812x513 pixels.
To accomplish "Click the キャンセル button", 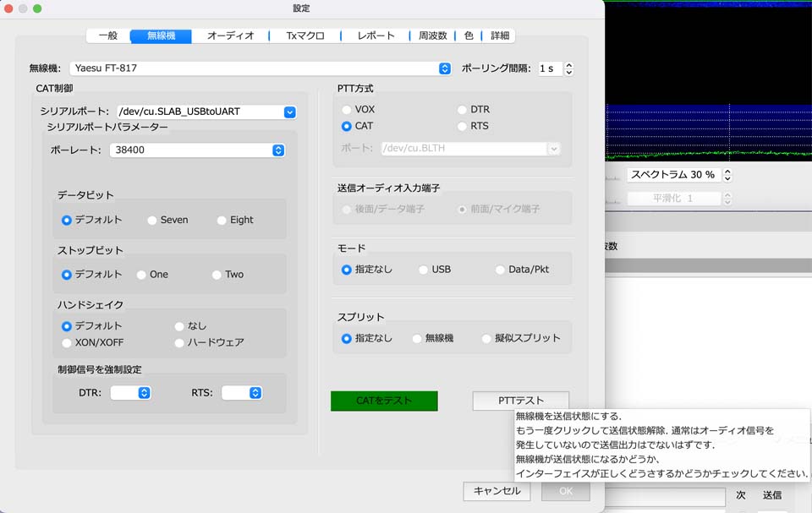I will (x=497, y=491).
